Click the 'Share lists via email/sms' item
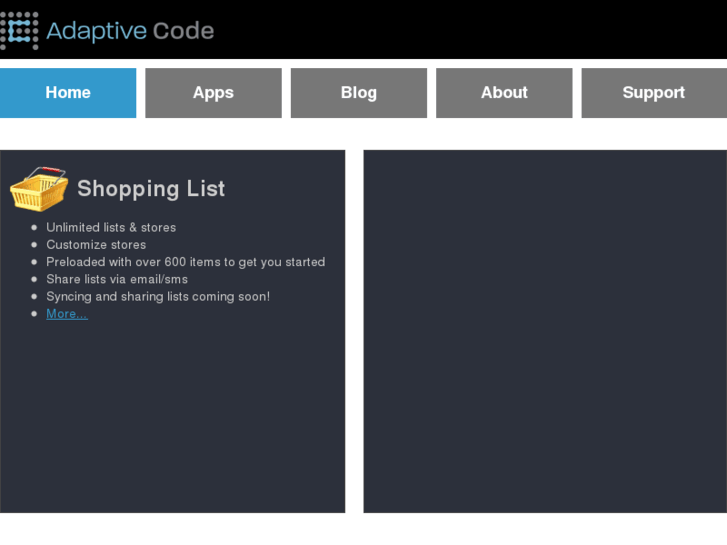 point(117,279)
